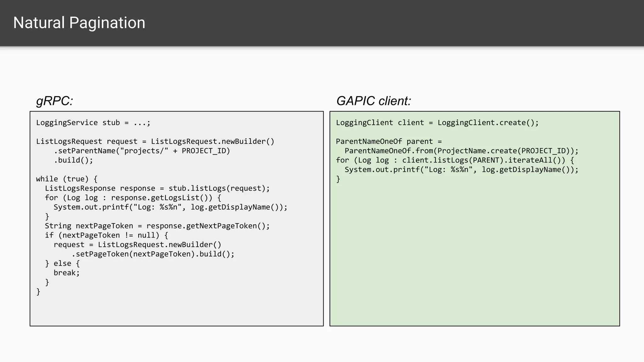
Task: Click the .setParentName code line
Action: point(142,151)
